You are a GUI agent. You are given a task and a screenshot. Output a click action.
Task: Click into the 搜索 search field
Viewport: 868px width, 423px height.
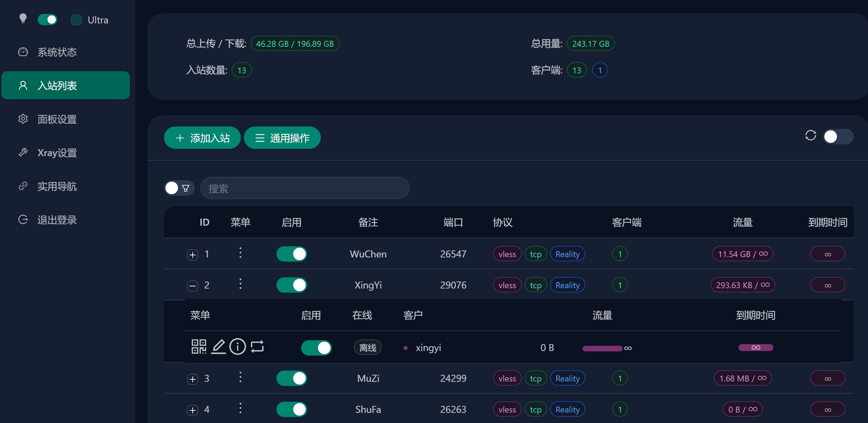pos(305,188)
